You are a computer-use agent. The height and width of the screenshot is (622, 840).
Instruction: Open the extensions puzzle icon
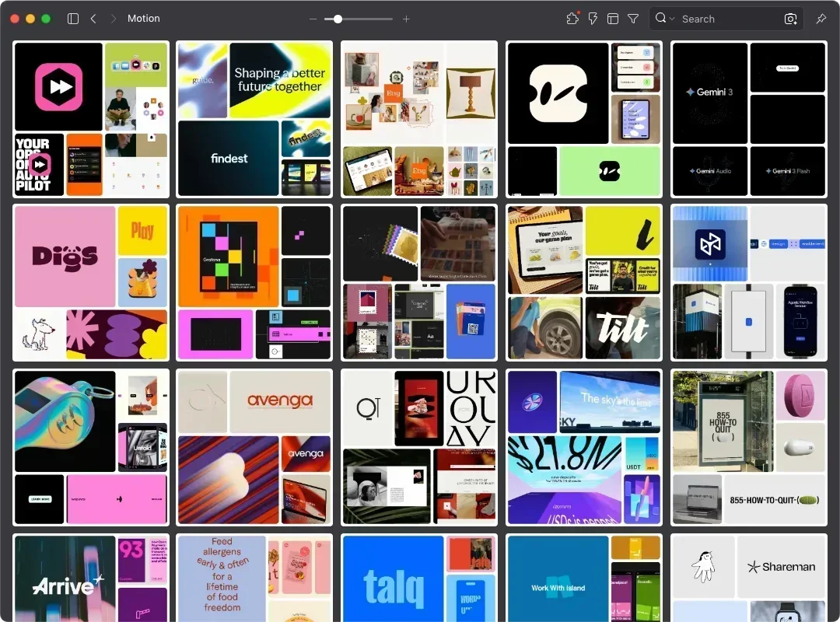(572, 19)
